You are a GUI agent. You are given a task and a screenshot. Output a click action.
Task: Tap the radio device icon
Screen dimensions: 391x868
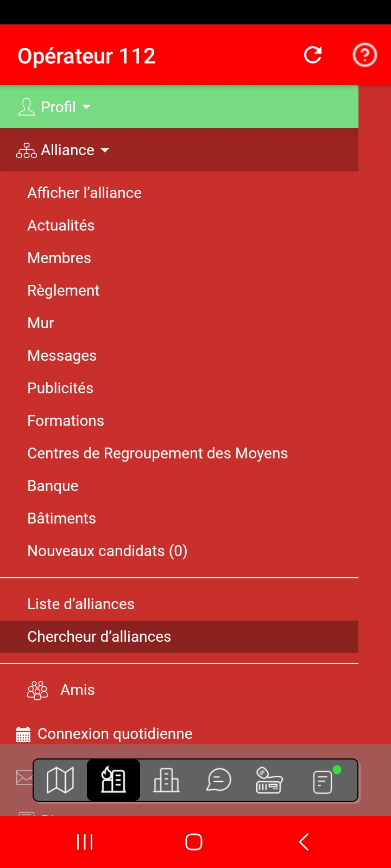(x=269, y=781)
